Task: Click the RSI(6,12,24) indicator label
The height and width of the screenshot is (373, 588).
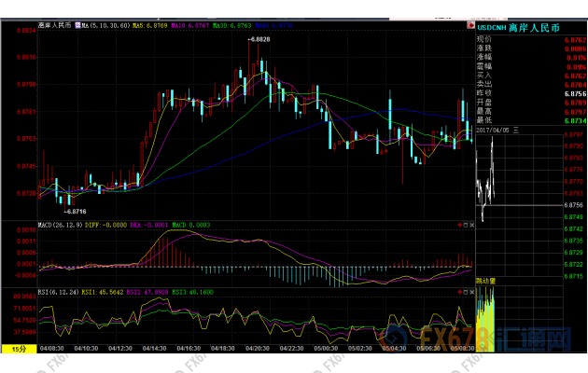Action: coord(58,291)
